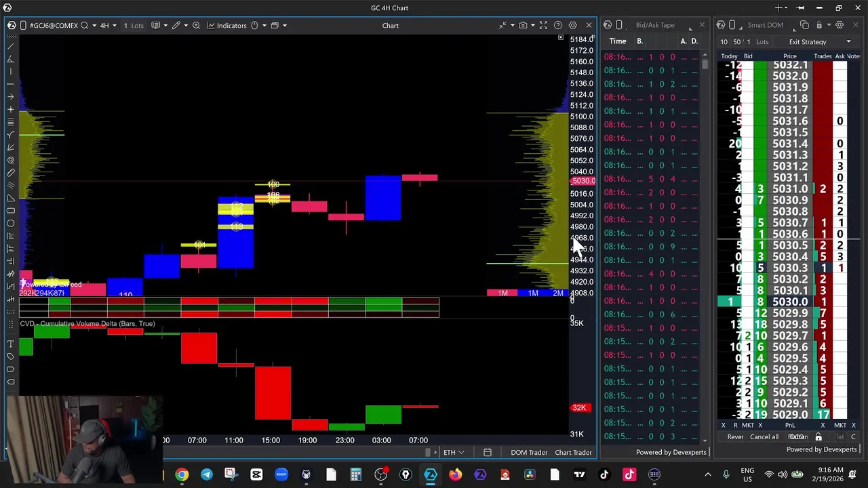Click the collapse arrows icon in chart toolbar
This screenshot has width=868, height=488.
502,26
